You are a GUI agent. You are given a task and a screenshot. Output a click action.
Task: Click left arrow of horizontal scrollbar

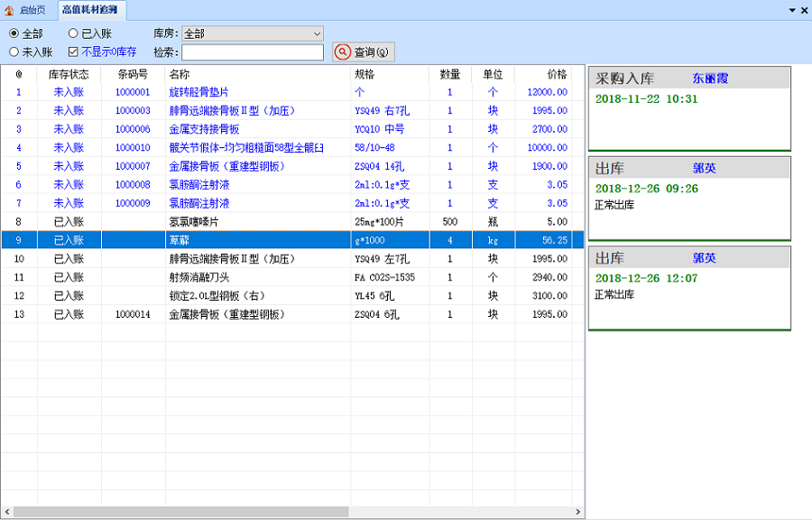click(6, 512)
